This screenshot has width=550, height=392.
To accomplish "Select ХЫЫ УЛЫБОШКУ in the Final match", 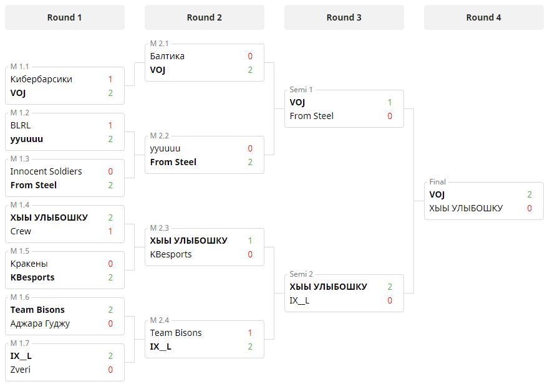I will point(466,208).
